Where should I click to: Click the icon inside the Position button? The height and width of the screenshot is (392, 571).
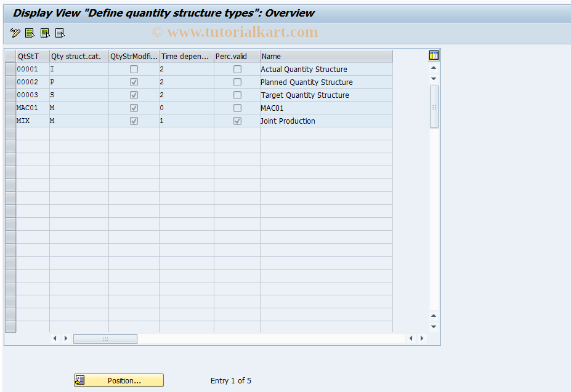80,380
